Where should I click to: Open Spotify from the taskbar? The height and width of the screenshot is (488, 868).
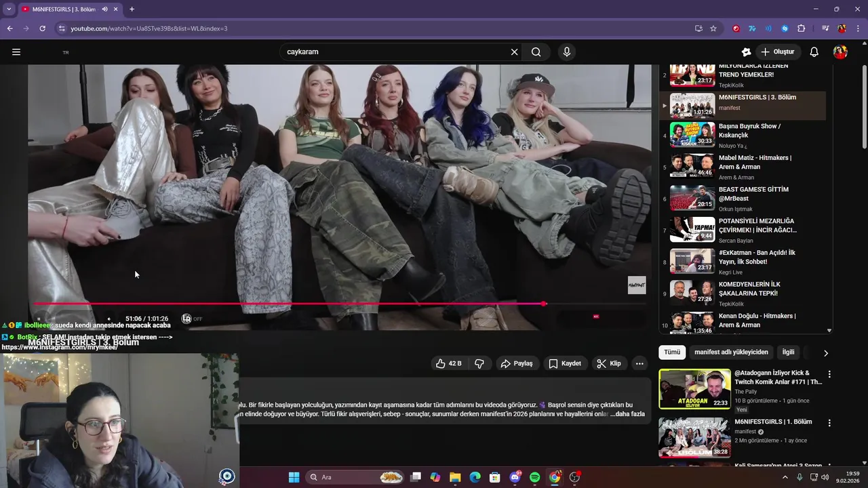pyautogui.click(x=534, y=477)
